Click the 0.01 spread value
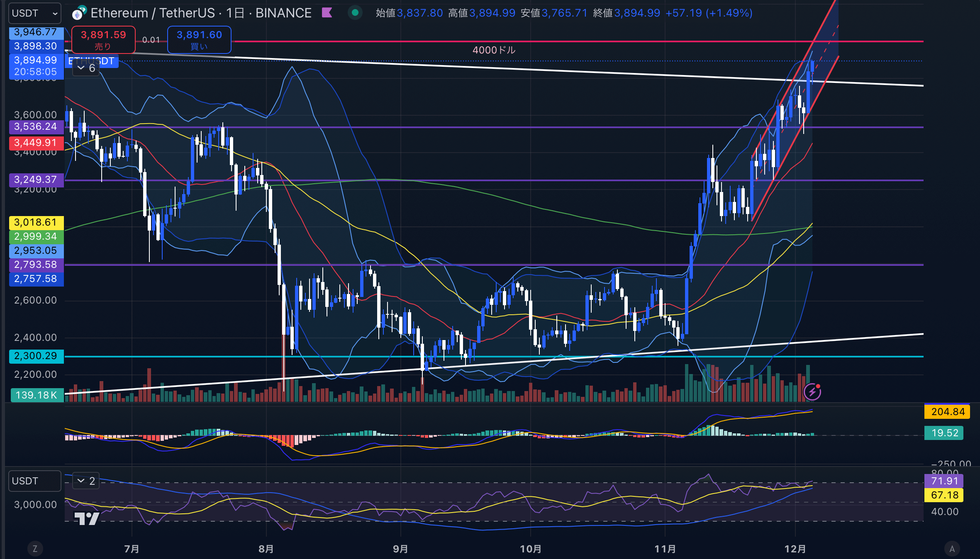Screen dimensions: 980x559 point(151,40)
